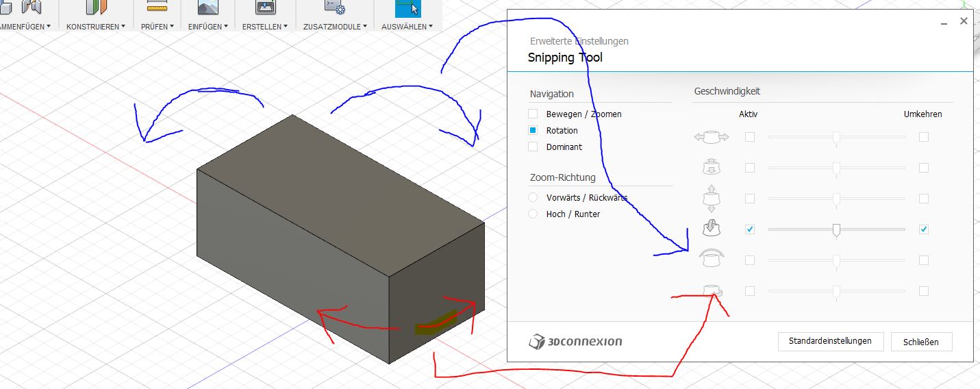Image resolution: width=980 pixels, height=389 pixels.
Task: Click the Aktiv column header
Action: tap(749, 114)
